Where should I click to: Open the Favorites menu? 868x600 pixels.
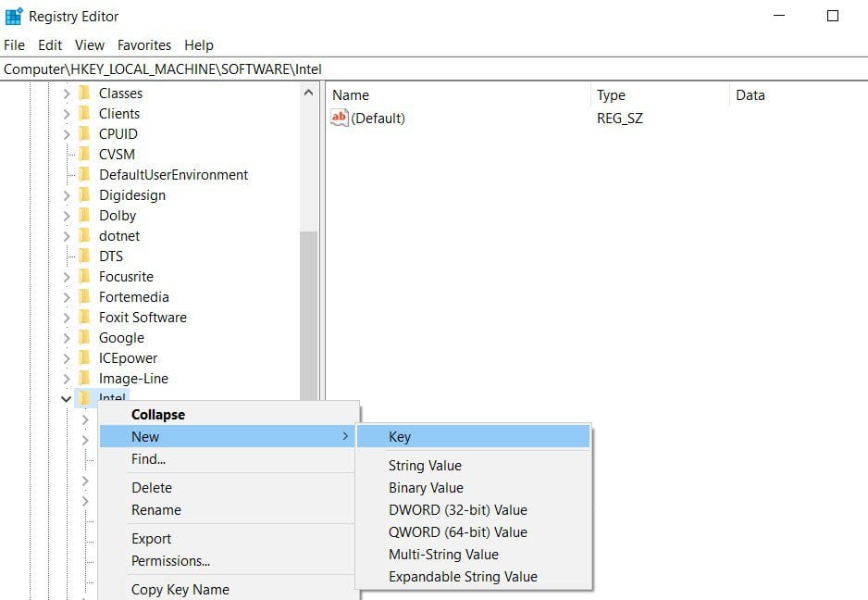click(144, 44)
